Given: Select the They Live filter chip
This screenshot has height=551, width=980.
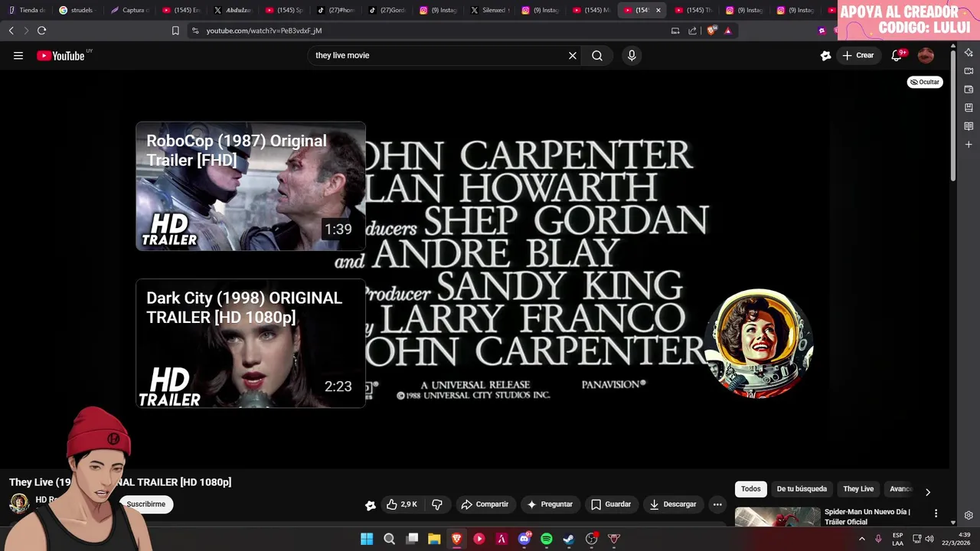Looking at the screenshot, I should pos(858,489).
